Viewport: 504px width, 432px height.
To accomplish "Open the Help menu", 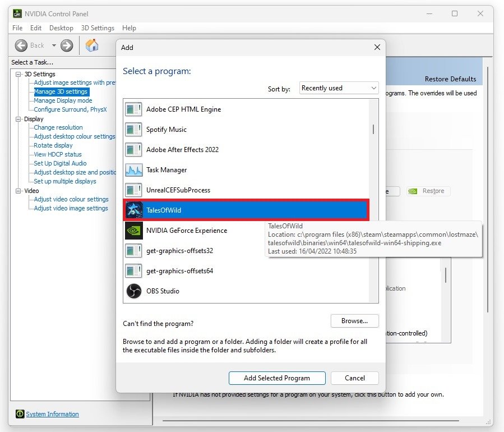I will (x=129, y=28).
